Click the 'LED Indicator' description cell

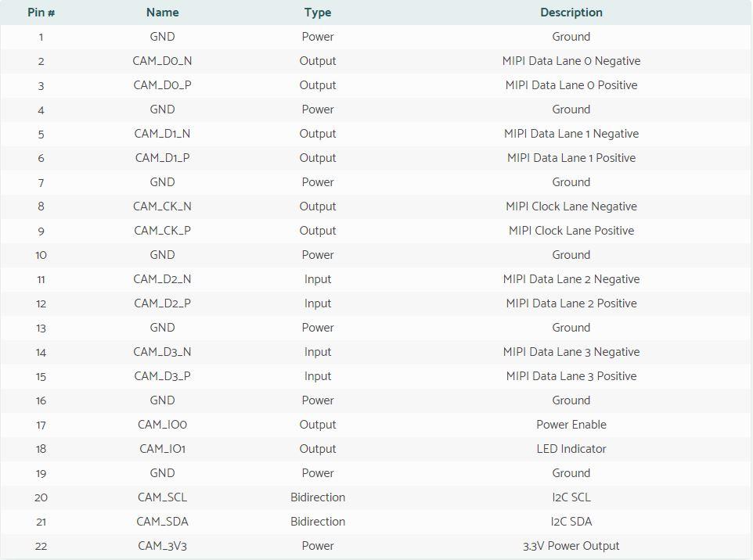(x=571, y=449)
